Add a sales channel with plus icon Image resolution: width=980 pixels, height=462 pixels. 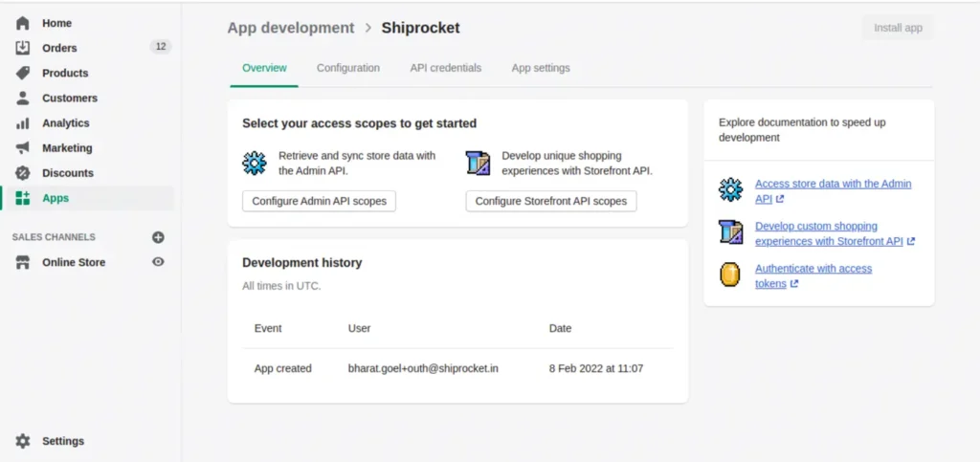[x=158, y=237]
